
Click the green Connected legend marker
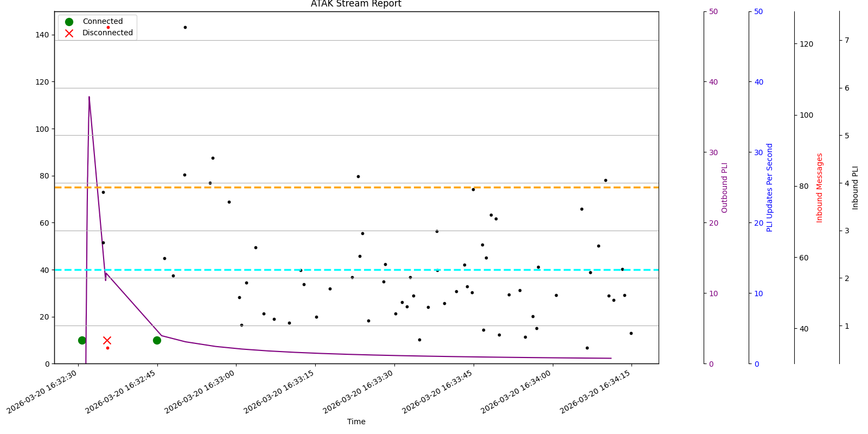69,22
